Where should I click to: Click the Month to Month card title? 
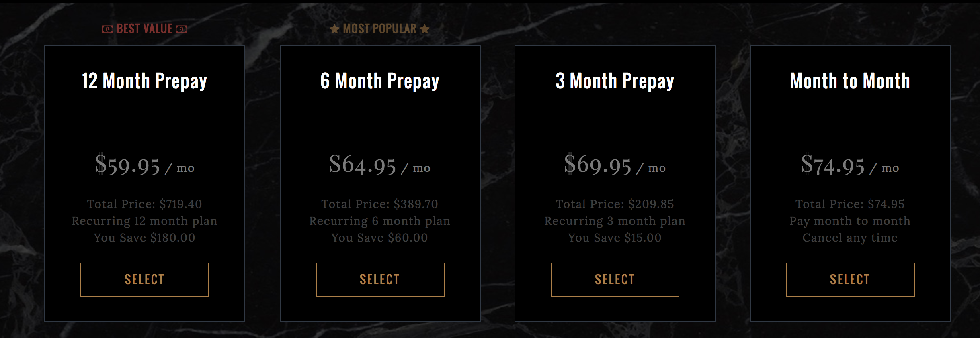click(x=850, y=81)
